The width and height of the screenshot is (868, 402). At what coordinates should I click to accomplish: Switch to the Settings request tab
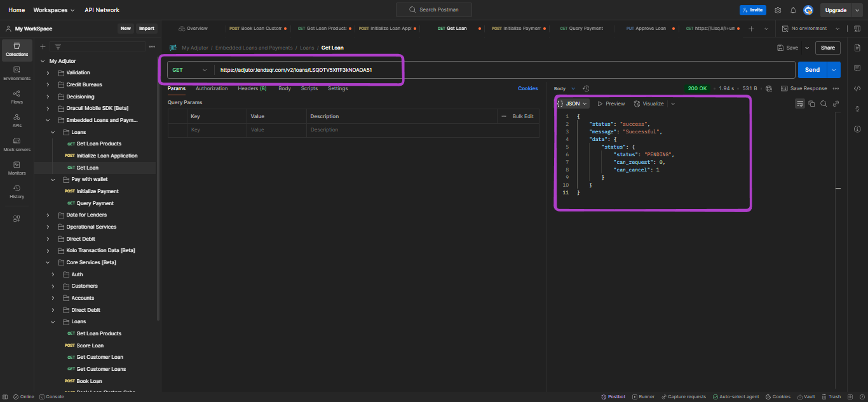tap(338, 88)
